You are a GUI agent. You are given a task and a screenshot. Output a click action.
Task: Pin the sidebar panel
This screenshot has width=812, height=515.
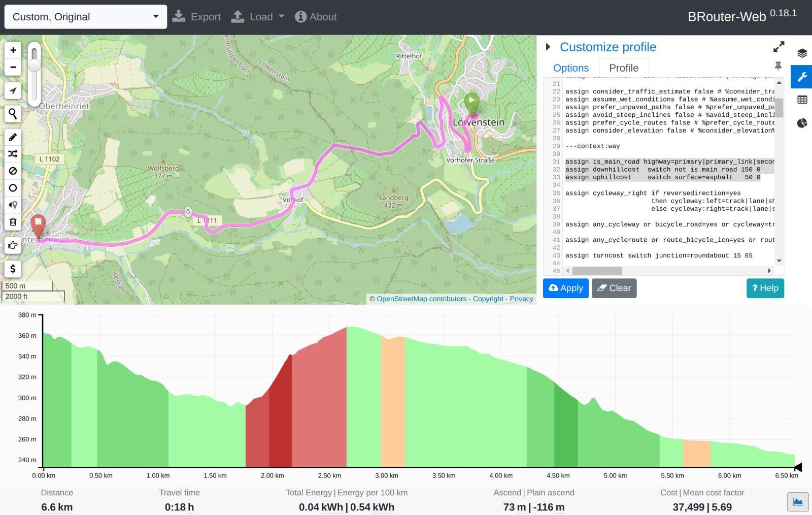[x=778, y=66]
